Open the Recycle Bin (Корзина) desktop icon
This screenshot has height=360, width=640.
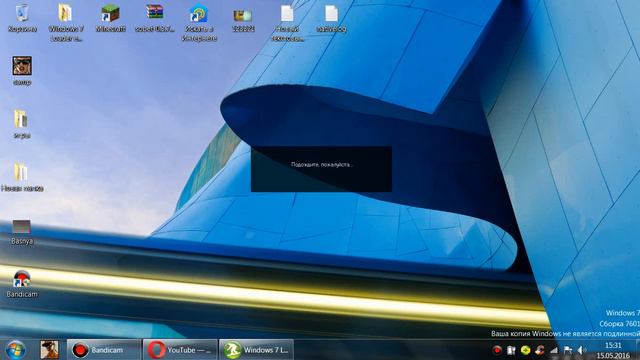[22, 18]
